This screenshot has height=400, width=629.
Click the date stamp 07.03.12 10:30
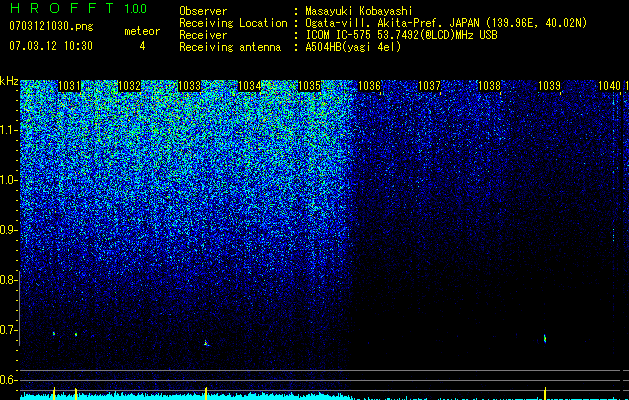click(x=51, y=46)
